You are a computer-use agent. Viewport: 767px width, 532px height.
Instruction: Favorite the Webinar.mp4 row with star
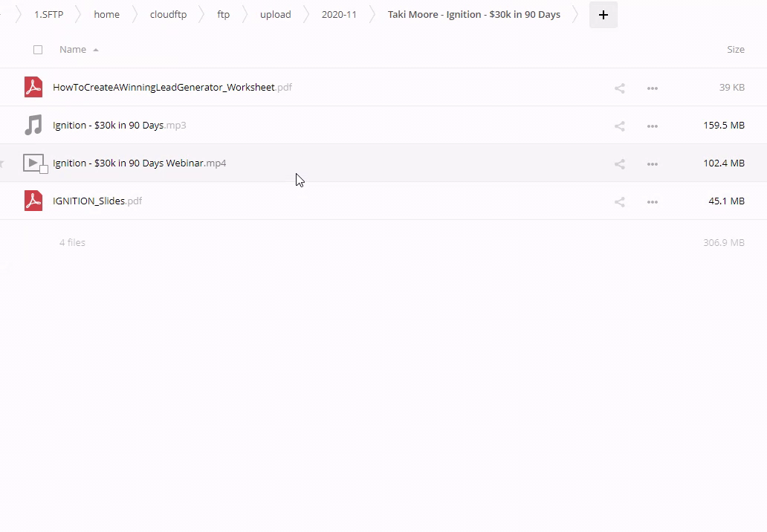(x=2, y=163)
